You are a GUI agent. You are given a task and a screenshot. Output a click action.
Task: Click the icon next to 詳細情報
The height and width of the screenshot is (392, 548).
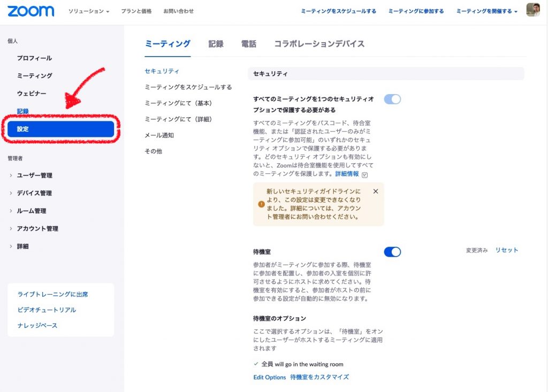[x=365, y=174]
